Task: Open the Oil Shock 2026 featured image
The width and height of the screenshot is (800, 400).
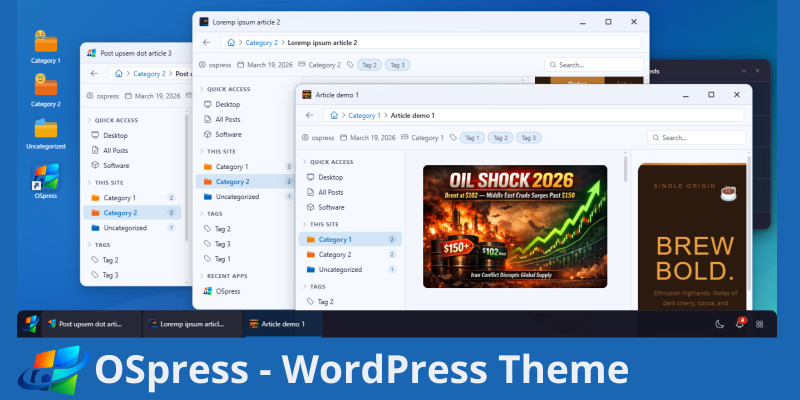Action: (515, 226)
